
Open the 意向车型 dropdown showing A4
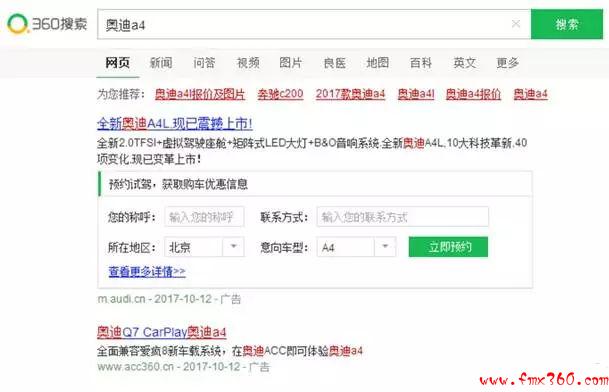point(357,247)
